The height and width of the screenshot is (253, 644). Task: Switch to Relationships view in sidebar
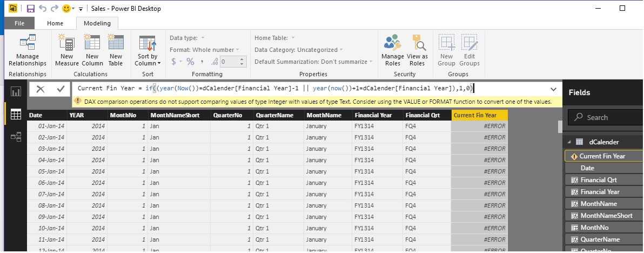point(16,137)
